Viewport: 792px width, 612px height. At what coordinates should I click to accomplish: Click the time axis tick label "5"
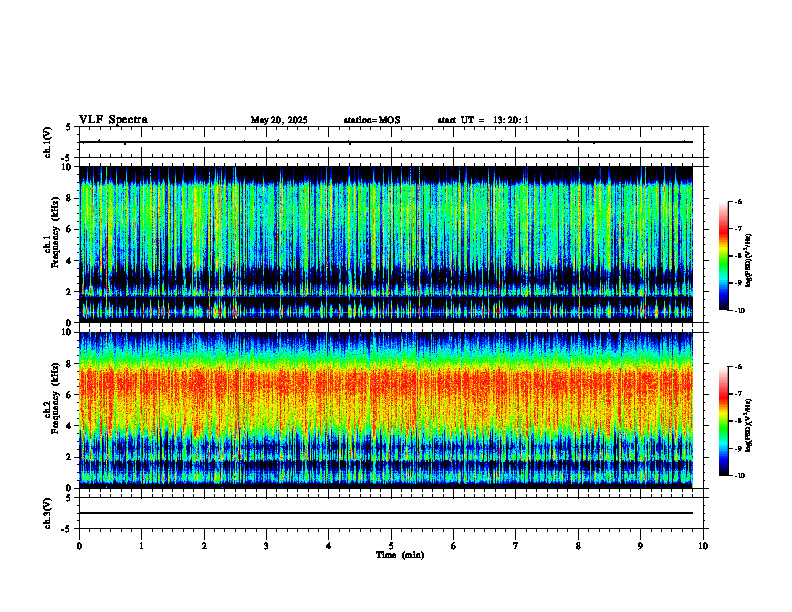(x=391, y=546)
